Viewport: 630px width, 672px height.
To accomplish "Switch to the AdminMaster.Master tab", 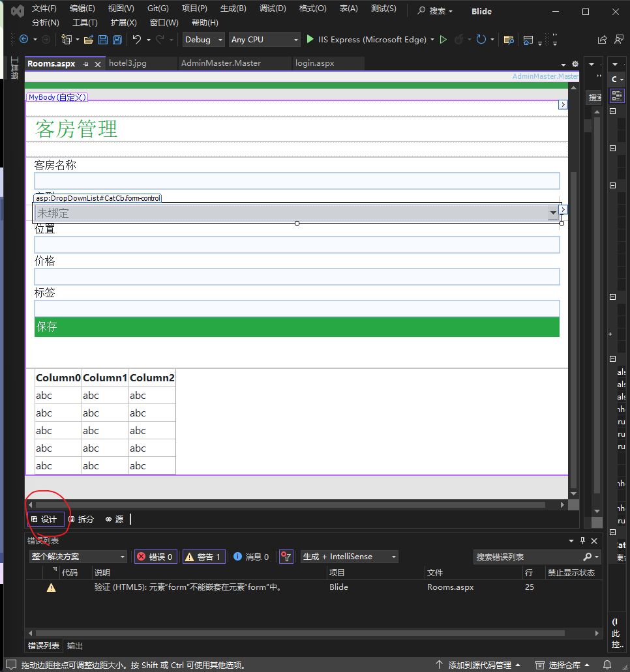I will 221,63.
